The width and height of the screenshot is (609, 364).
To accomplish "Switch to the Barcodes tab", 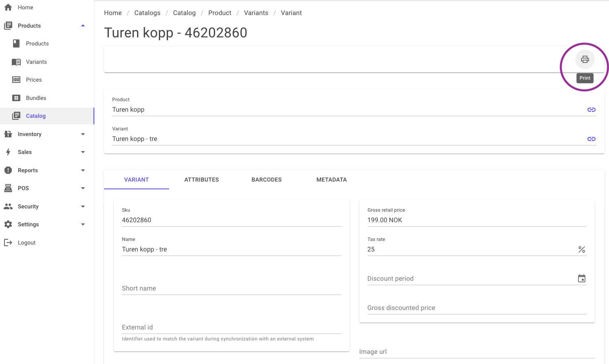I will (x=267, y=180).
